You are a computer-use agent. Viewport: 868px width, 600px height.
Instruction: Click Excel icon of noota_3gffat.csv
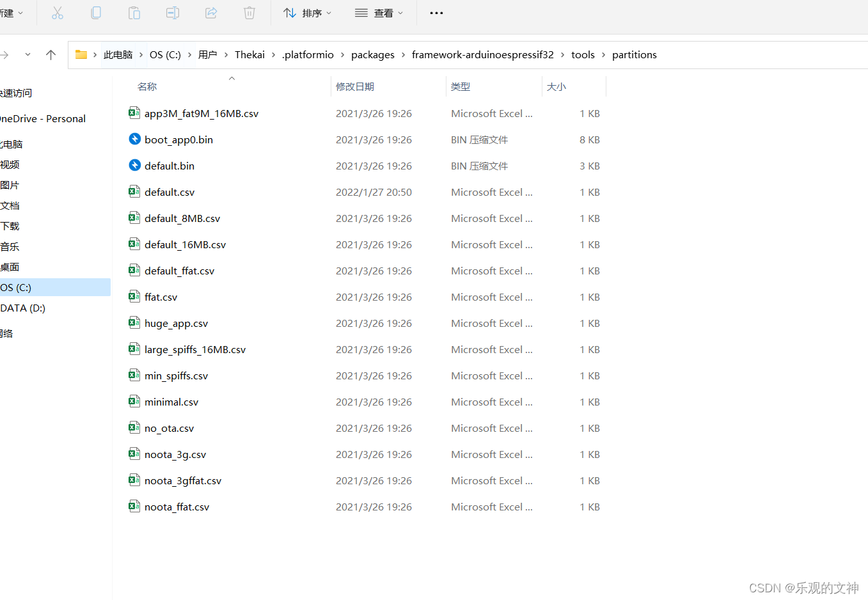tap(134, 480)
